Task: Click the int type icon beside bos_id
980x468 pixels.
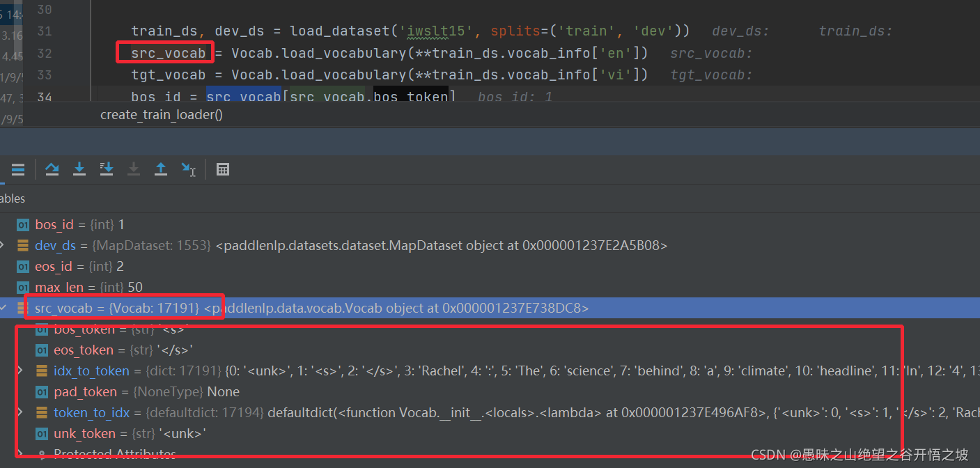Action: 23,224
